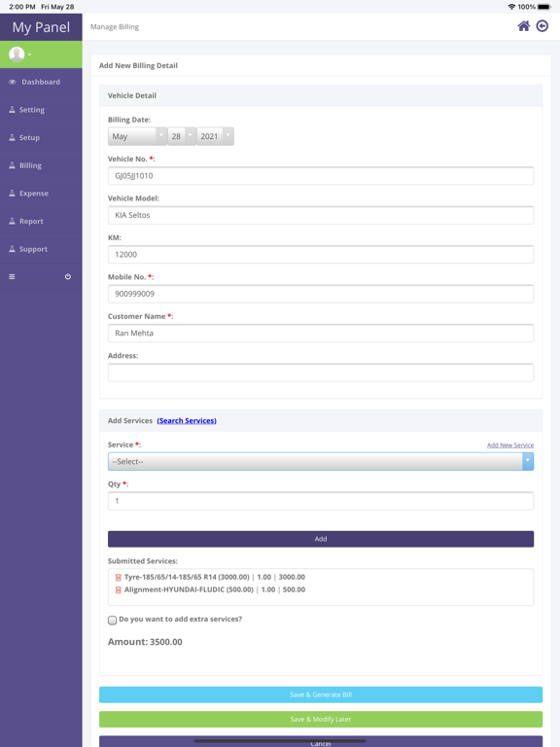Expand the Service --Select-- dropdown
Screen dimensions: 560x747
(x=321, y=462)
